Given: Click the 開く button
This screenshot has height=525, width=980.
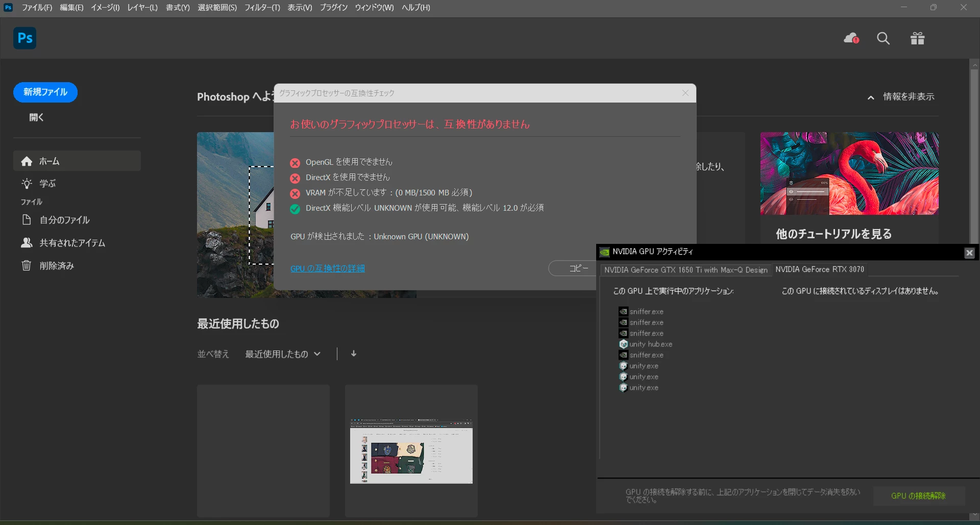Looking at the screenshot, I should click(x=36, y=117).
